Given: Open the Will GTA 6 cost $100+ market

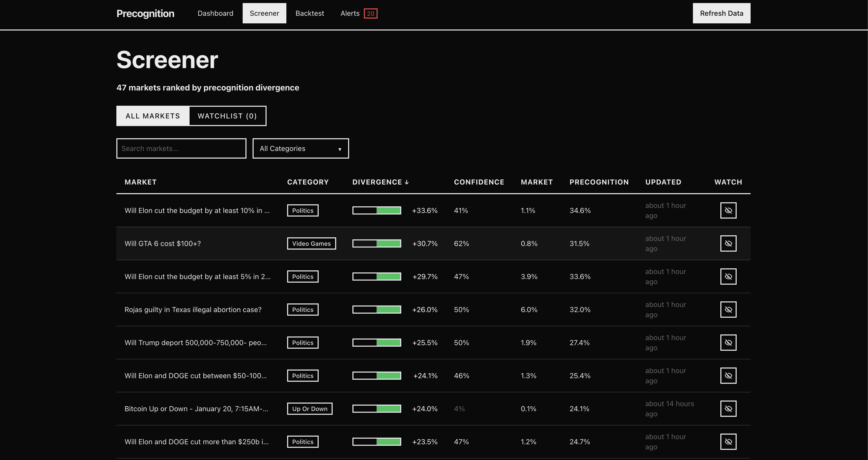Looking at the screenshot, I should (x=162, y=243).
